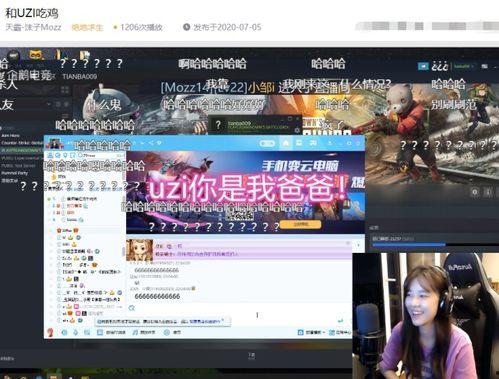The height and width of the screenshot is (379, 499).
Task: Click the yellow owl icon at the Steam top
Action: (36, 55)
